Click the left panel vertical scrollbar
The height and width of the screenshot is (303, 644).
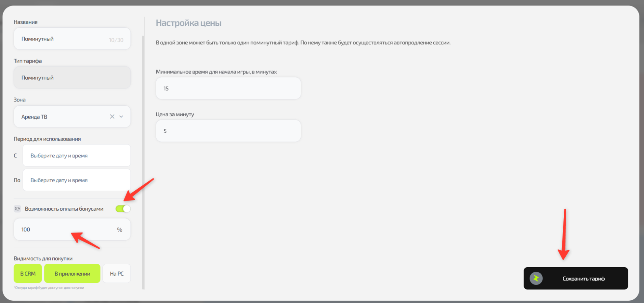[143, 161]
